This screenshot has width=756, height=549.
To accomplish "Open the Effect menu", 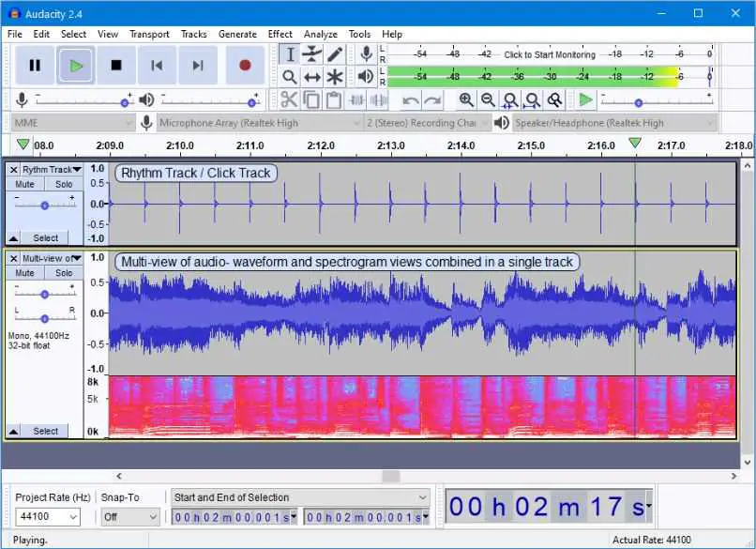I will click(280, 34).
